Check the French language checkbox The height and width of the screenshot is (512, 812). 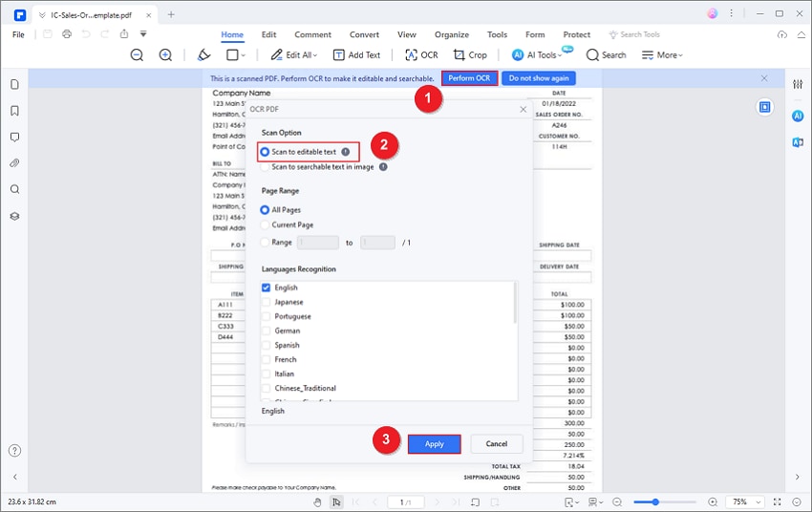point(267,359)
